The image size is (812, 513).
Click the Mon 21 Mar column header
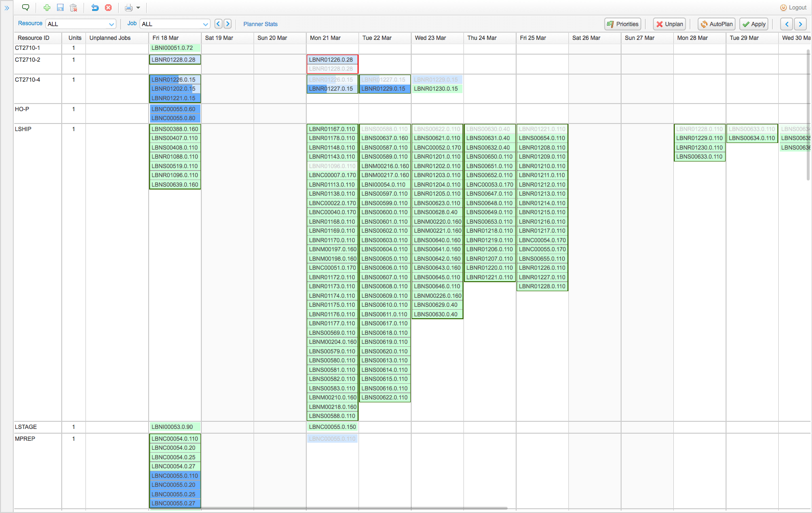[x=332, y=38]
